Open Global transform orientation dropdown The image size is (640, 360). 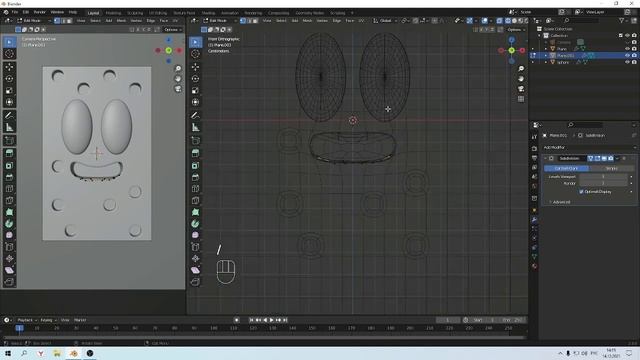click(x=384, y=20)
